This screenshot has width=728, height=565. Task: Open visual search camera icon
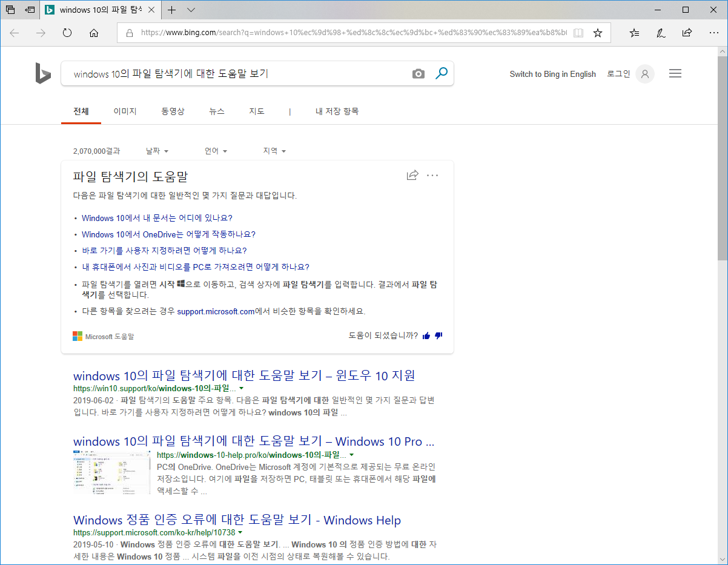(x=419, y=74)
